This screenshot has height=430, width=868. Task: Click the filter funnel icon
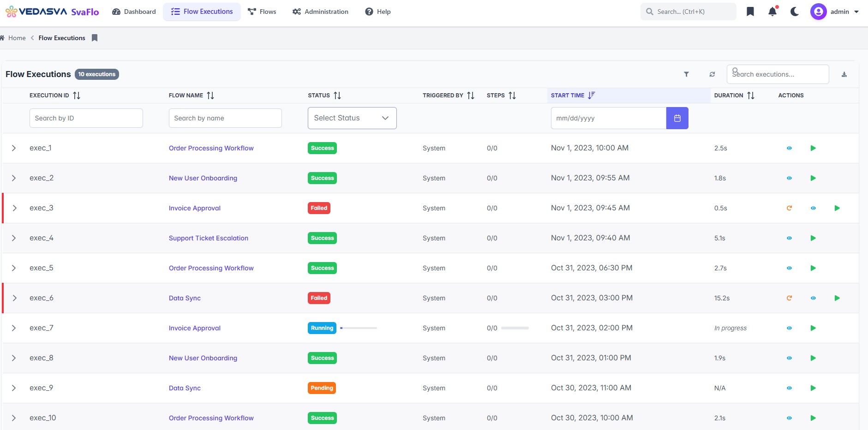pyautogui.click(x=686, y=74)
